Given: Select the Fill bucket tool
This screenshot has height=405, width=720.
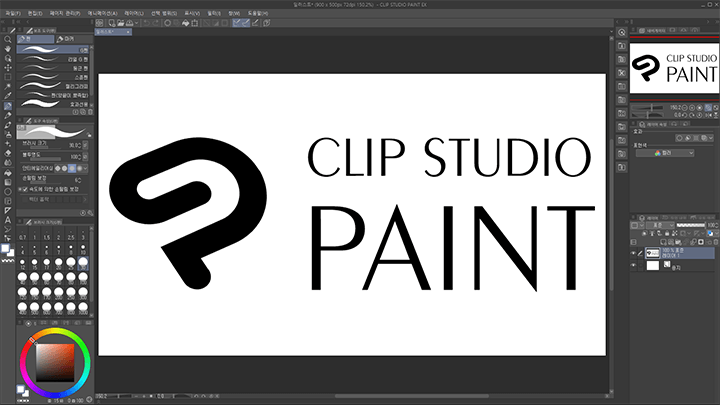Looking at the screenshot, I should click(8, 173).
